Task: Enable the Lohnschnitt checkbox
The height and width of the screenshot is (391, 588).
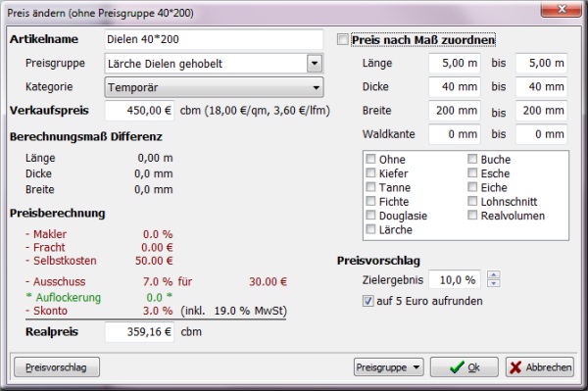Action: tap(472, 201)
